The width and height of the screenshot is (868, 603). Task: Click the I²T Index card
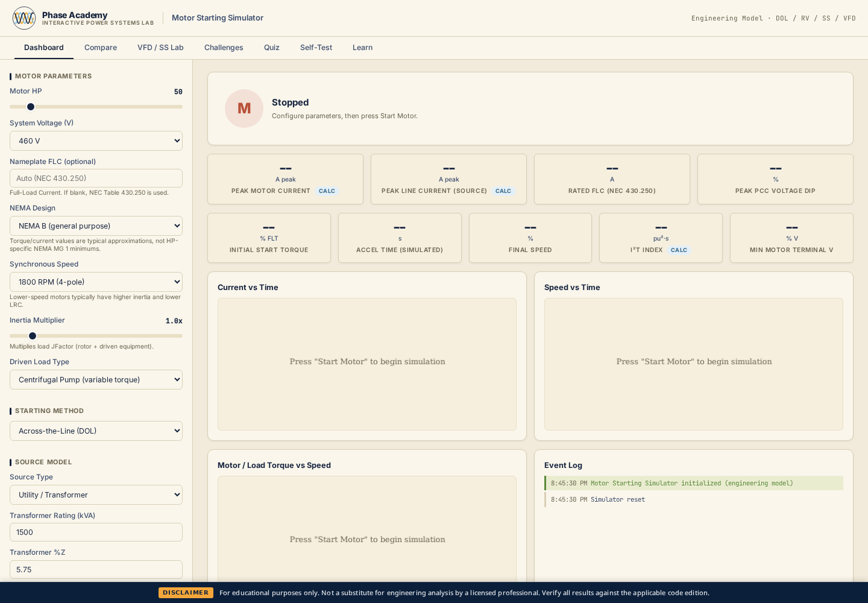point(661,238)
